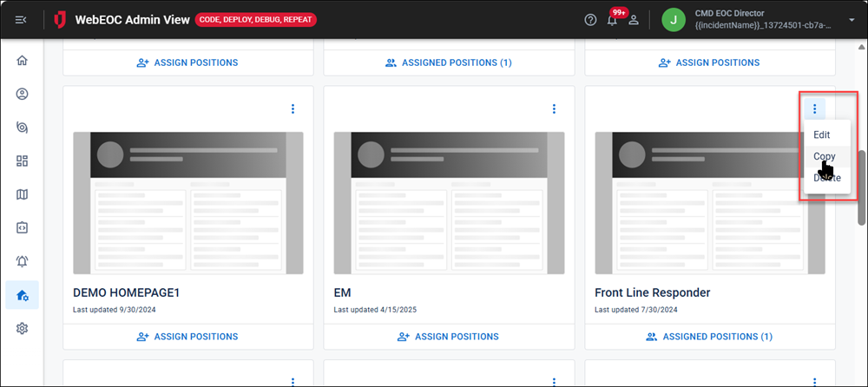Viewport: 868px width, 387px height.
Task: Open bottom-right card's three-dot menu
Action: [x=815, y=382]
